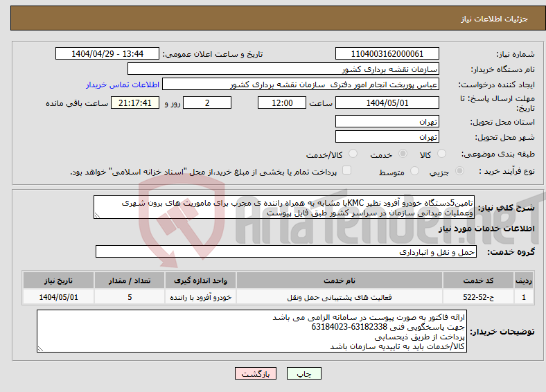The width and height of the screenshot is (546, 392).
Task: Click the remaining days field showing 2
Action: 207,103
